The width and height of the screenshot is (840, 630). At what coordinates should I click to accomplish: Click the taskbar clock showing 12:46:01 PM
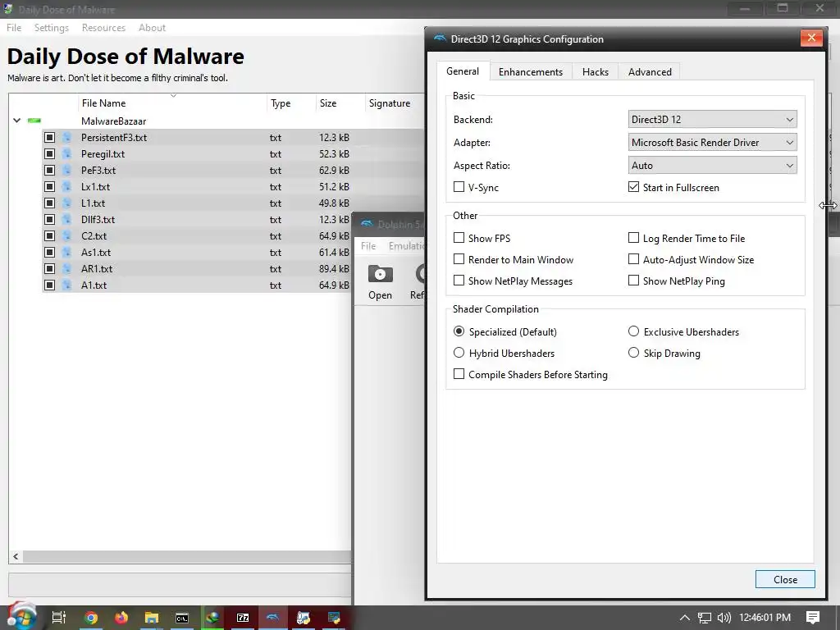tap(765, 618)
